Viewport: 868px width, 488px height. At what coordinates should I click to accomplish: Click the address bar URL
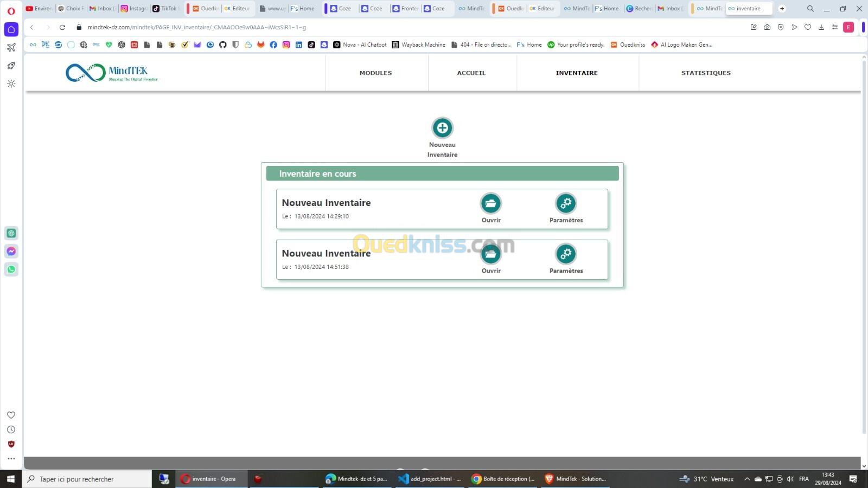(x=196, y=27)
